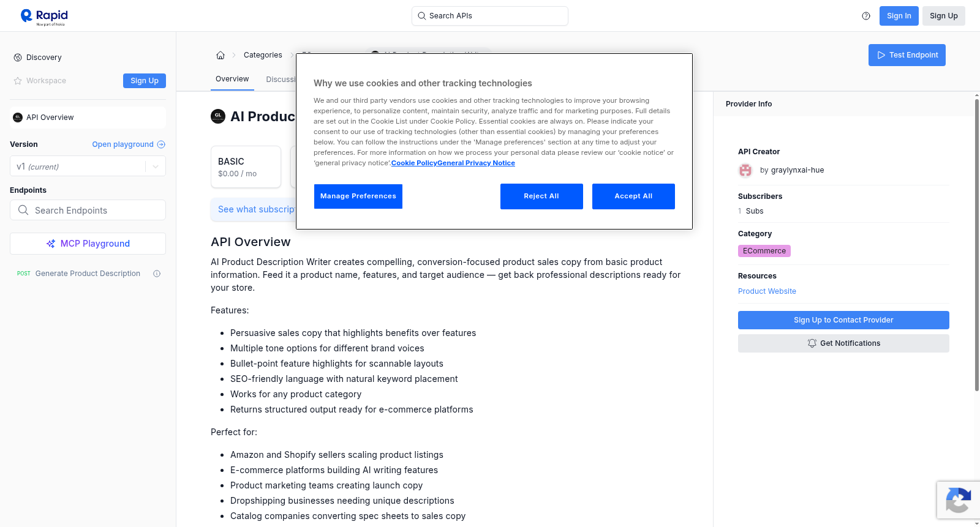Open the Categories breadcrumb item
The height and width of the screenshot is (527, 980).
(x=263, y=55)
